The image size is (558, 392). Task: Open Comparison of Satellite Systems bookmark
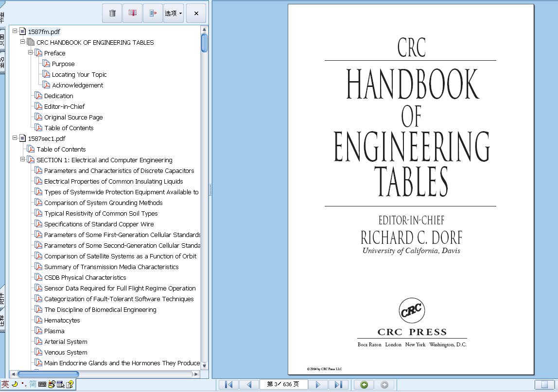[x=120, y=256]
